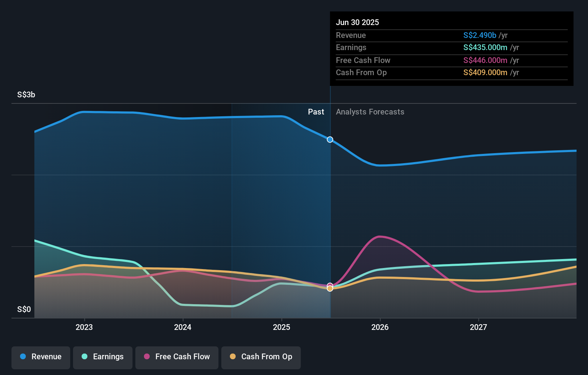The height and width of the screenshot is (375, 588).
Task: Click the S$446.000m free cash flow value
Action: 485,60
